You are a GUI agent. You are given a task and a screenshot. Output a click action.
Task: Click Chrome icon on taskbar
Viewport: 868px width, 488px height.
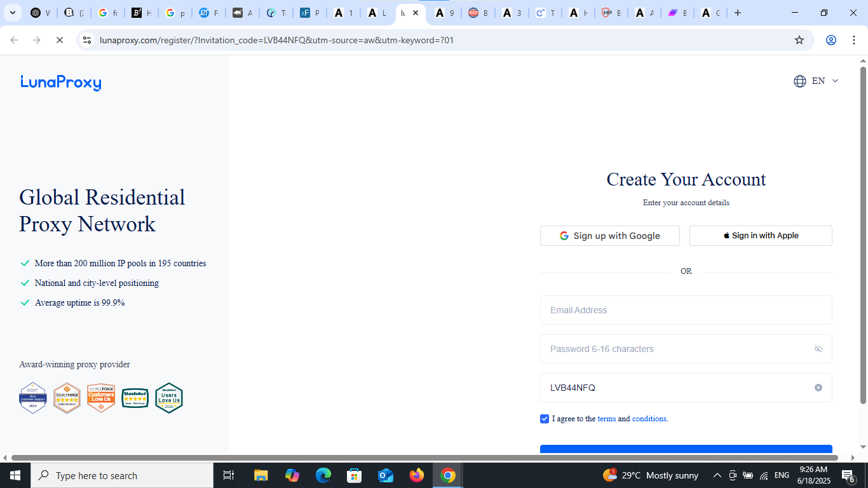[448, 475]
